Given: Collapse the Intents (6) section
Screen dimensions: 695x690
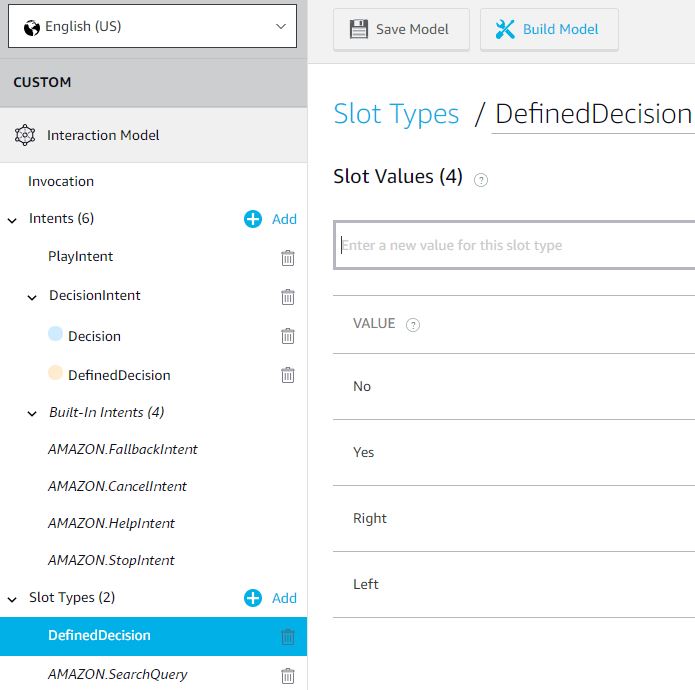Looking at the screenshot, I should (x=12, y=220).
